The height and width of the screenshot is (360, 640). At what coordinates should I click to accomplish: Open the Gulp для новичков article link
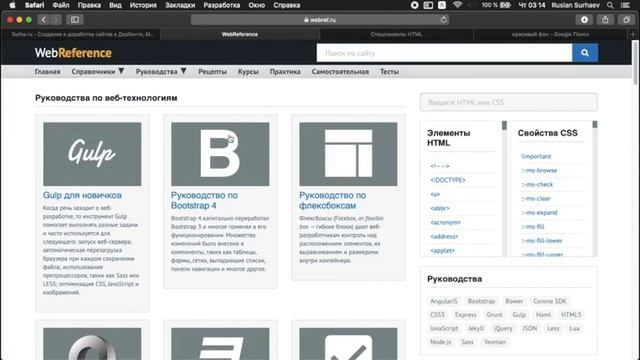point(82,195)
